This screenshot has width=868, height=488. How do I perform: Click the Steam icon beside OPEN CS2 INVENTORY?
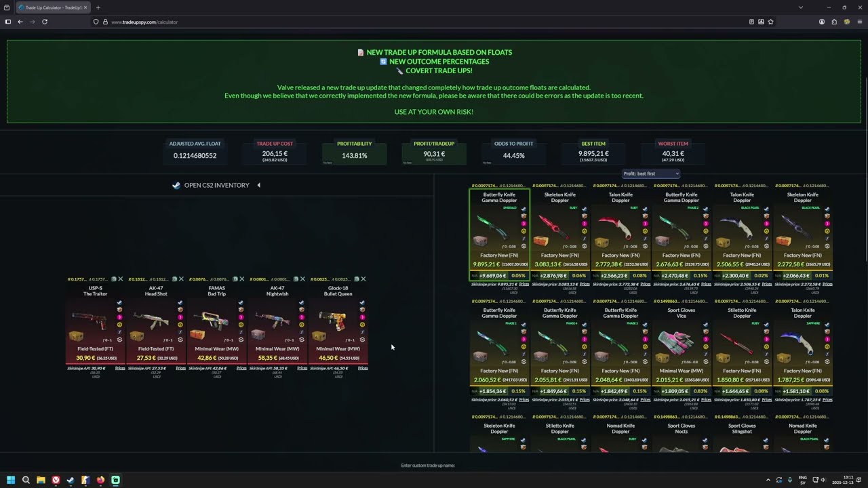(176, 185)
